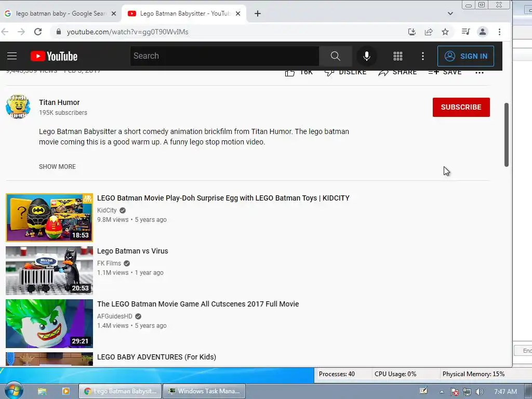This screenshot has width=532, height=399.
Task: Click the 7:47 AM clock
Action: [x=505, y=392]
